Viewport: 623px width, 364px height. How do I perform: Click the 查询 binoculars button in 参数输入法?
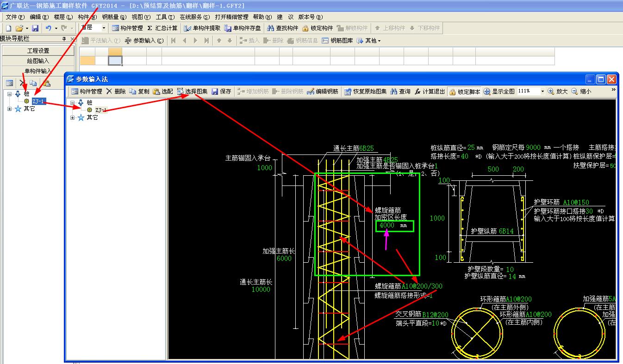pyautogui.click(x=400, y=92)
